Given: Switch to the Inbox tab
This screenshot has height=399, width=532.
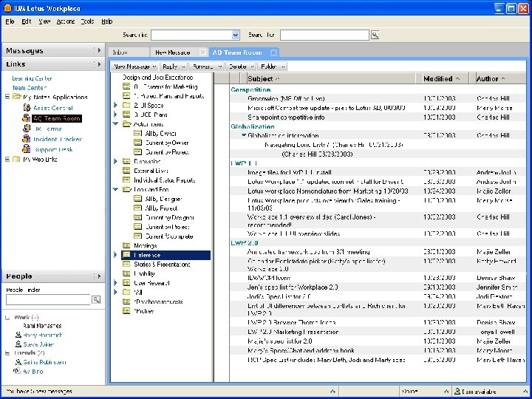Looking at the screenshot, I should coord(120,52).
